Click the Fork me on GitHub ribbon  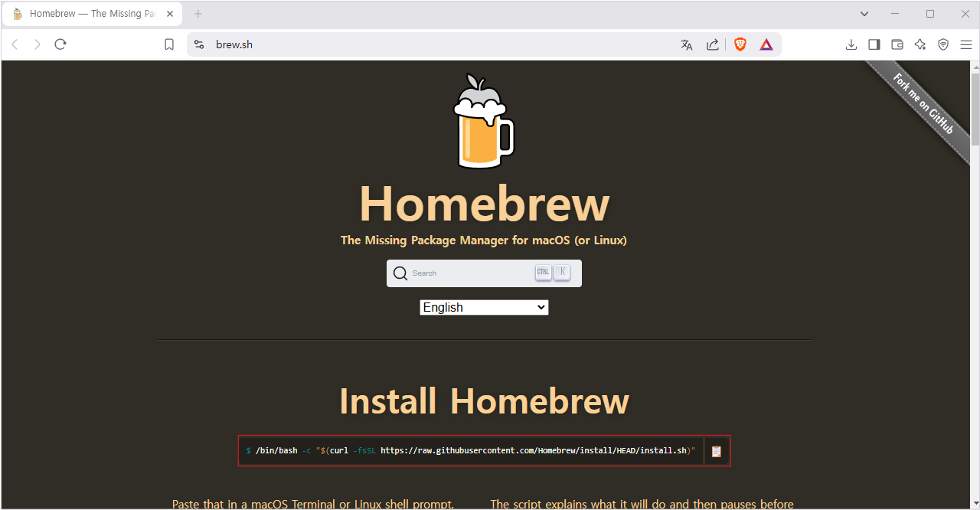(x=925, y=106)
